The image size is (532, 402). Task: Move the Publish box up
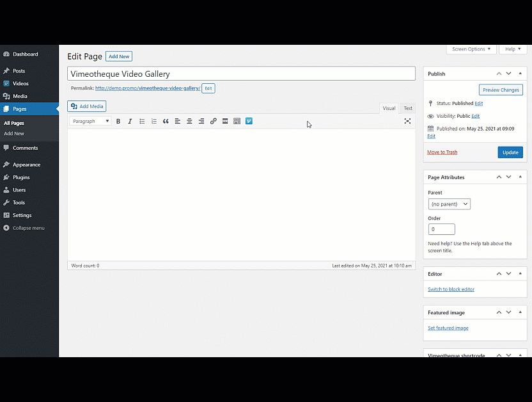coord(499,74)
